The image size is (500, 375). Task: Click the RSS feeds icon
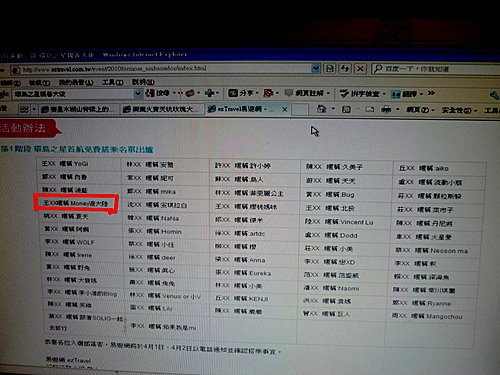(346, 109)
